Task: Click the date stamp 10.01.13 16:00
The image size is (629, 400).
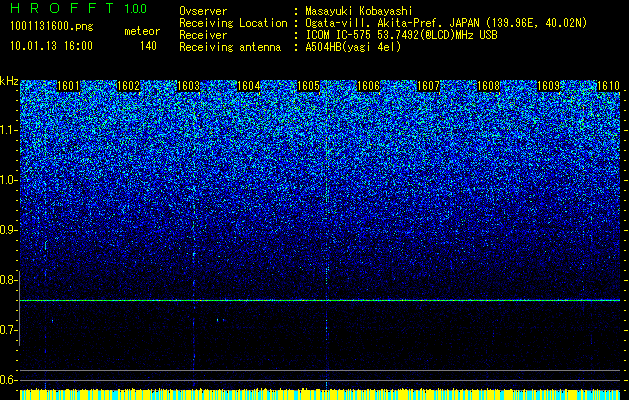Action: coord(51,46)
